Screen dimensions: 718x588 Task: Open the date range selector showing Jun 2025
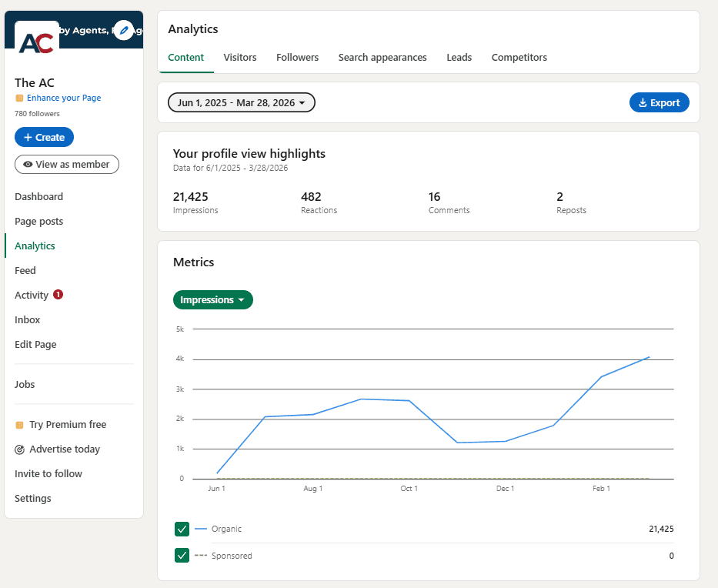241,102
